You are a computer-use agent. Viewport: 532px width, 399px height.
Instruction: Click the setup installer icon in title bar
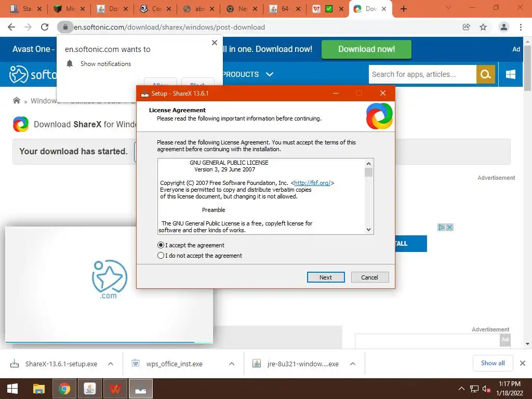click(x=145, y=94)
